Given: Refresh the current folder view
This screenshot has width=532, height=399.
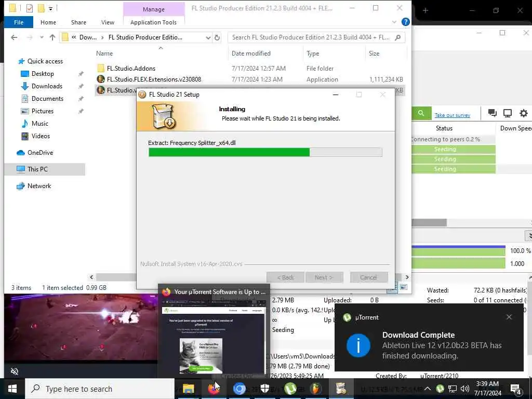Looking at the screenshot, I should click(217, 37).
